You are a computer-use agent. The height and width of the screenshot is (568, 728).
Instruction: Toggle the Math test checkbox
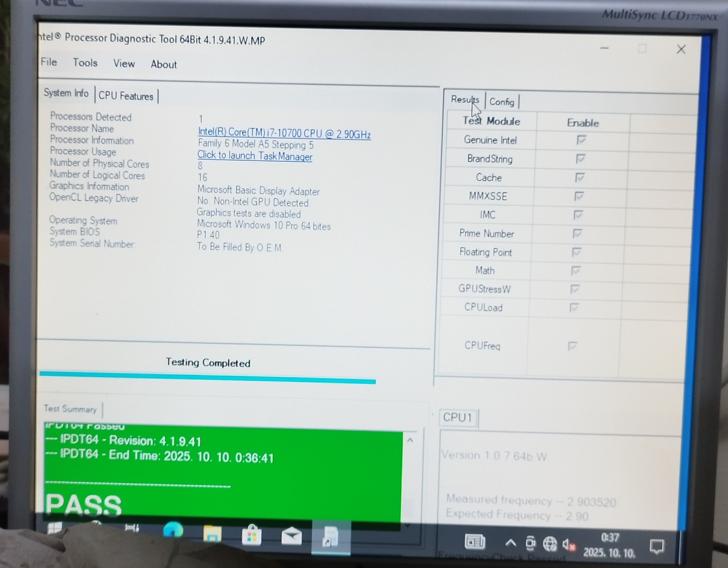click(575, 270)
